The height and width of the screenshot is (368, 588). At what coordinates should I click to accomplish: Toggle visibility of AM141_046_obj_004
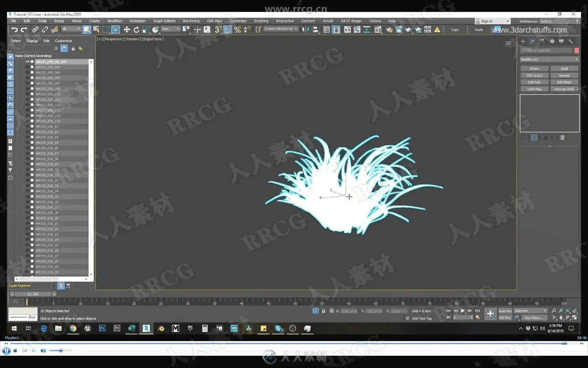coord(27,62)
